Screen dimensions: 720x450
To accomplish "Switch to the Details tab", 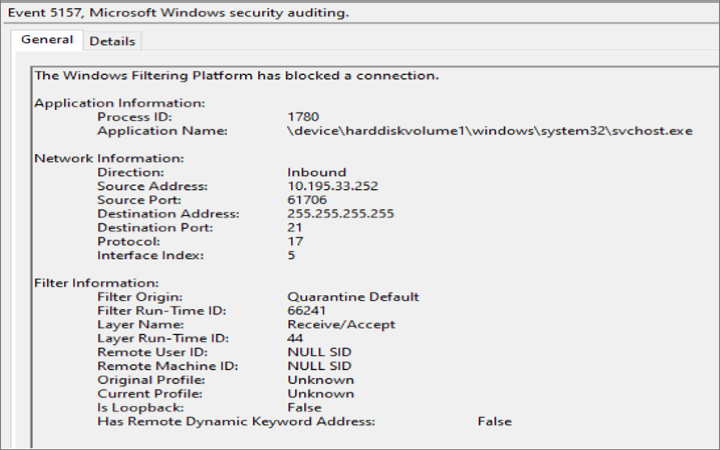I will pyautogui.click(x=111, y=41).
